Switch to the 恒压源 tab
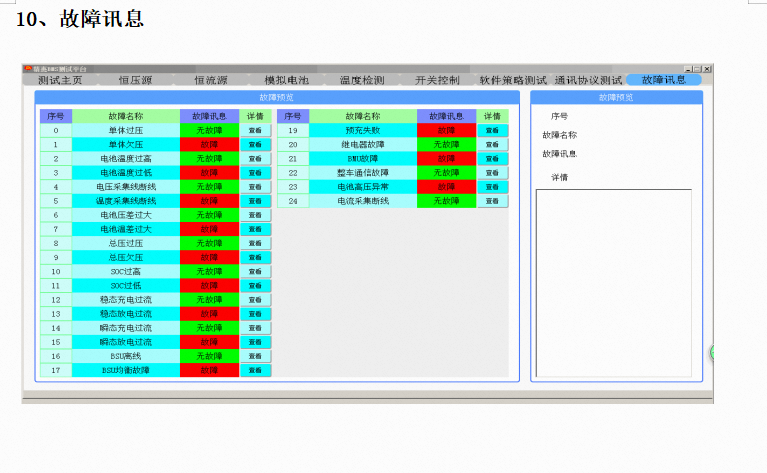This screenshot has width=767, height=473. 135,80
